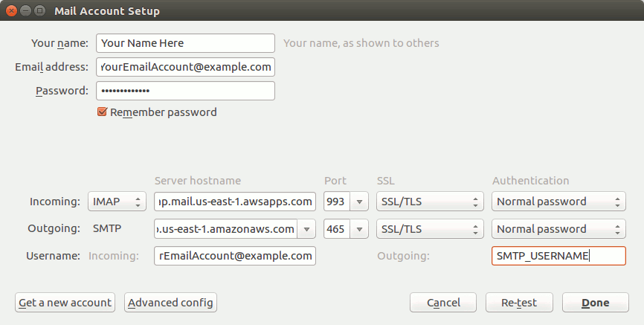
Task: Open the Incoming SSL/TLS selector
Action: coord(430,202)
